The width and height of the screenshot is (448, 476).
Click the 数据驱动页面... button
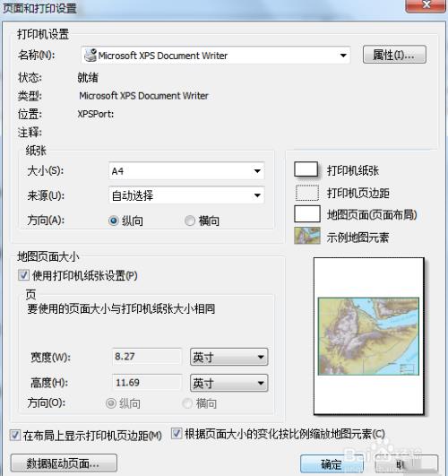pos(64,463)
